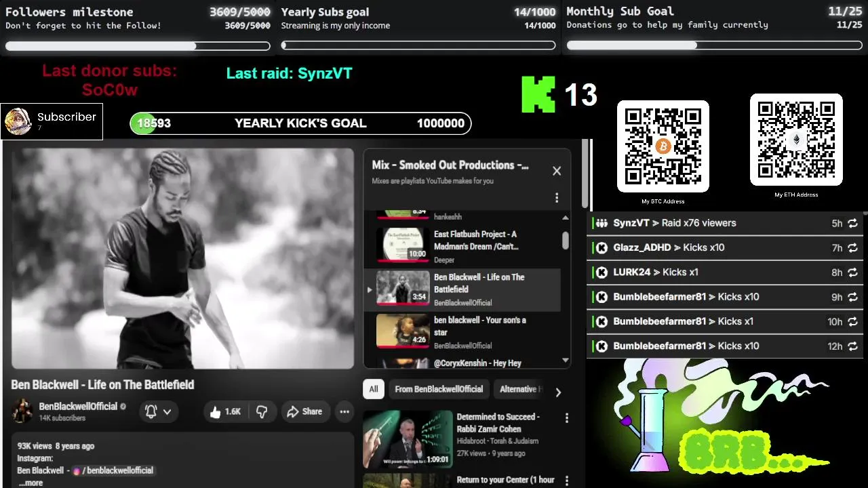Like the Ben Blackwell video
This screenshot has height=488, width=868.
point(225,411)
